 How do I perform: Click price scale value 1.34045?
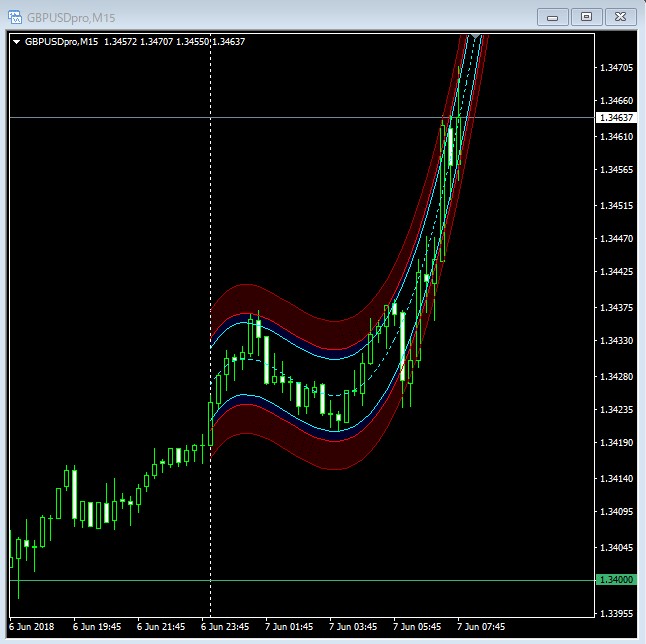pos(616,547)
